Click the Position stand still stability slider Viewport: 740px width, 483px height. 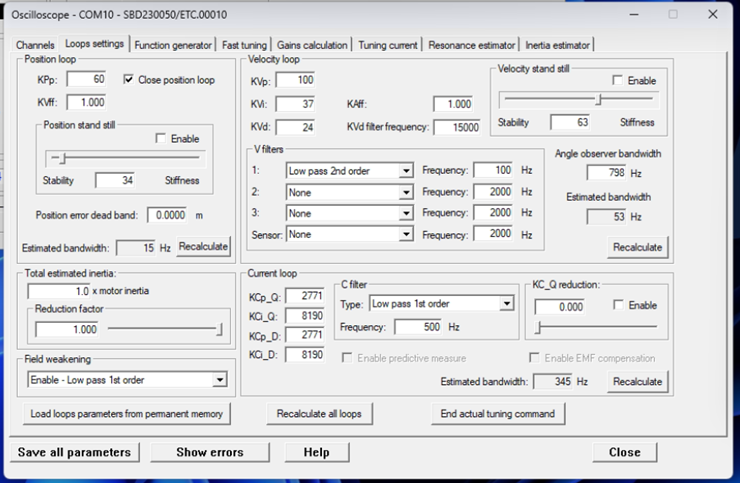tap(124, 158)
